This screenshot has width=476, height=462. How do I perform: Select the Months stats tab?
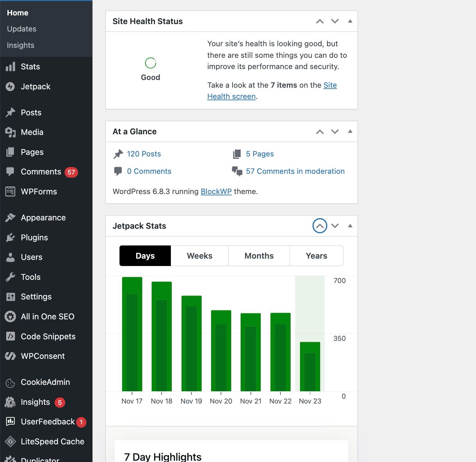click(x=259, y=256)
